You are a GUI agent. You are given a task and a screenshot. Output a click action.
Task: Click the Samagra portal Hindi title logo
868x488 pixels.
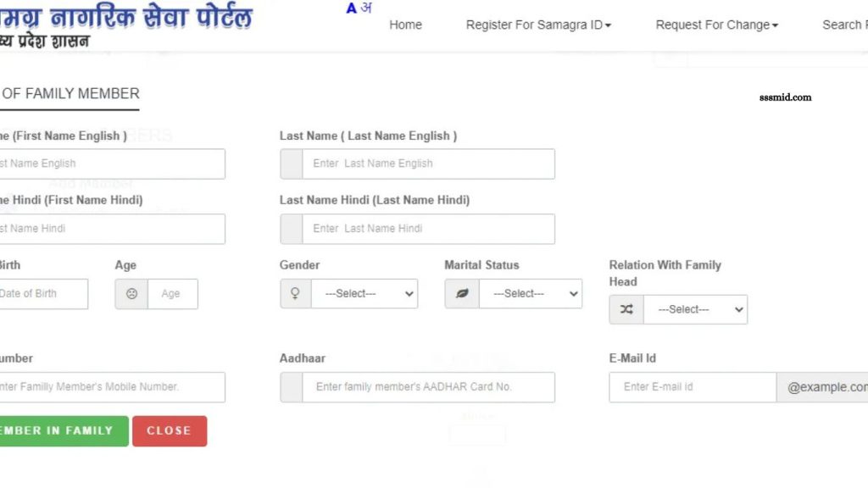[125, 18]
